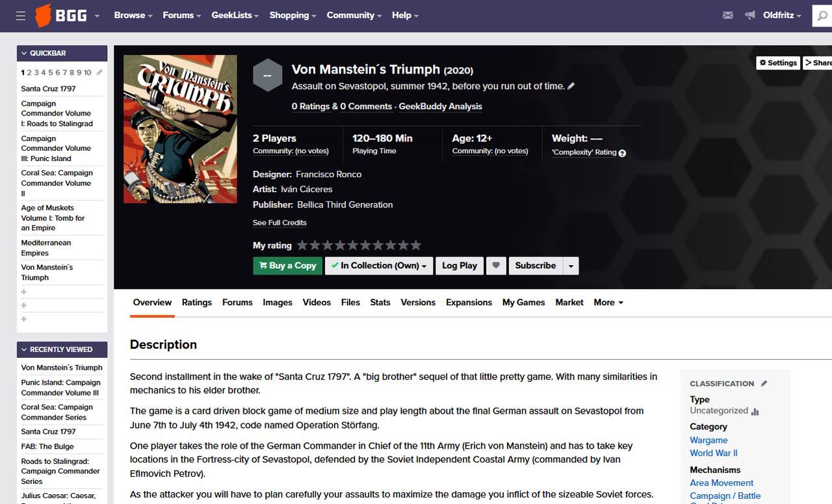The image size is (832, 504).
Task: Click the BGG logo
Action: pyautogui.click(x=60, y=16)
